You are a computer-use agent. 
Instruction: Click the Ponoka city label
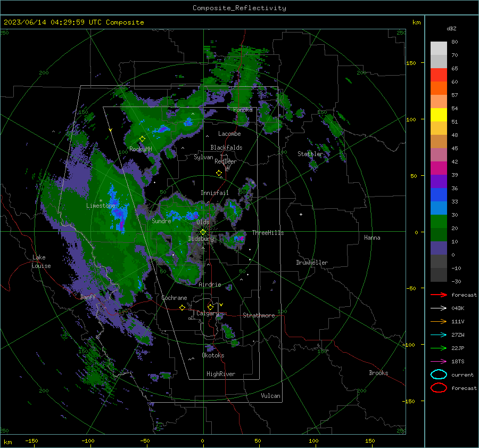[243, 110]
